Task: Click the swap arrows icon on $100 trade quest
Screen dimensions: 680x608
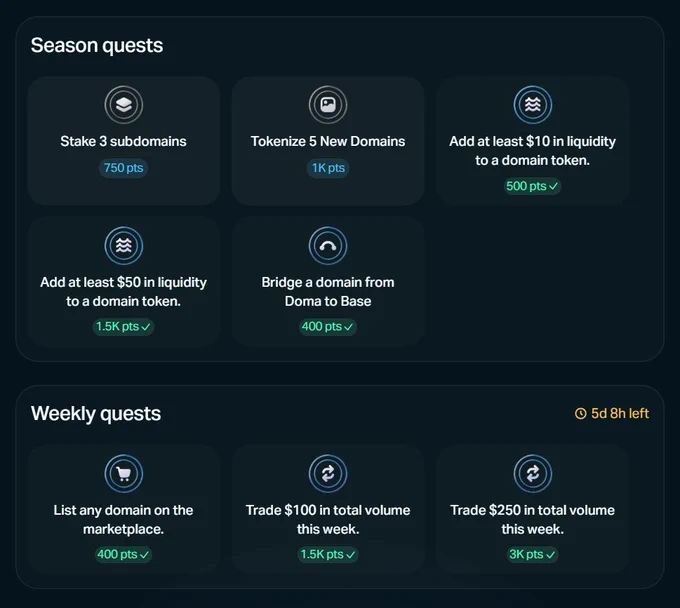Action: point(328,474)
